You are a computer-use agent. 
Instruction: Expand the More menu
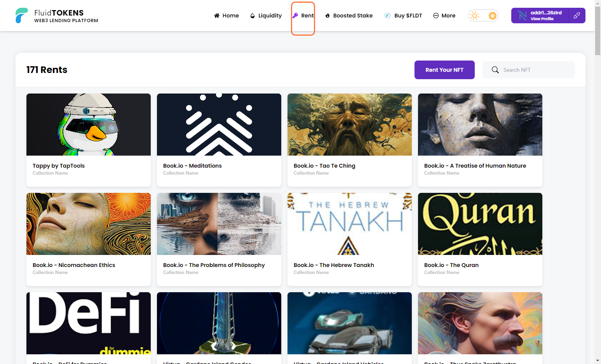pyautogui.click(x=444, y=16)
